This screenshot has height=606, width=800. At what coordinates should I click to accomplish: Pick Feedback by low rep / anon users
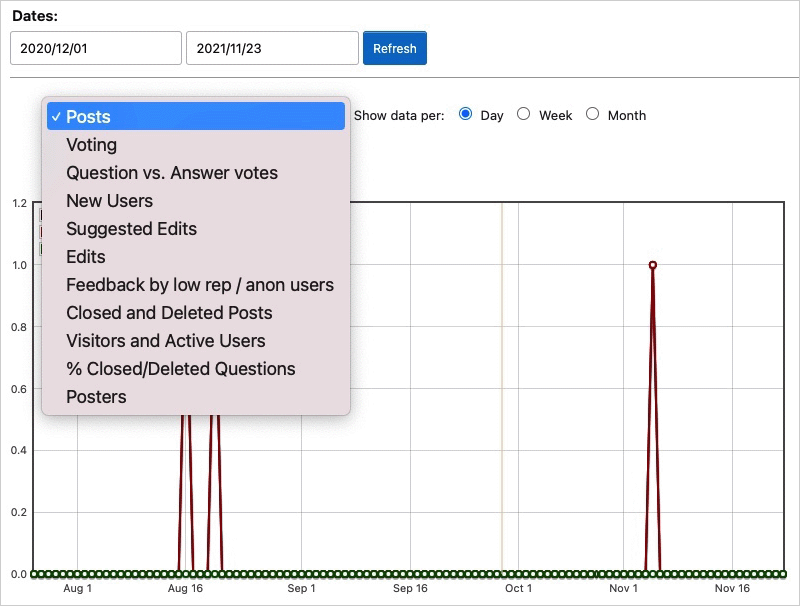pyautogui.click(x=200, y=285)
